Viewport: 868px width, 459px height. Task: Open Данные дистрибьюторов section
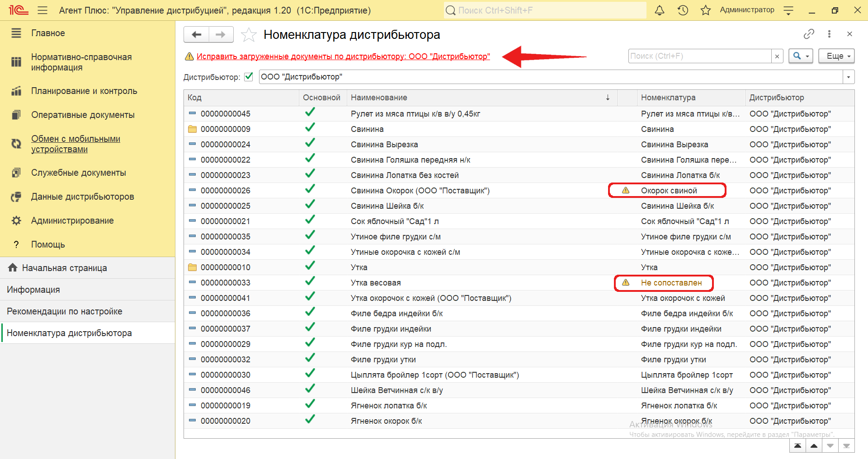(82, 197)
